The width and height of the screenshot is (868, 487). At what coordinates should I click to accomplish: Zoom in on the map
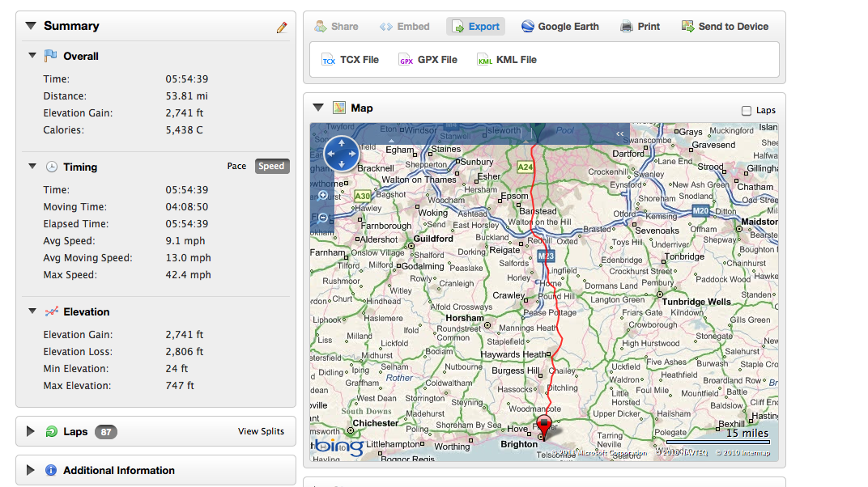323,195
